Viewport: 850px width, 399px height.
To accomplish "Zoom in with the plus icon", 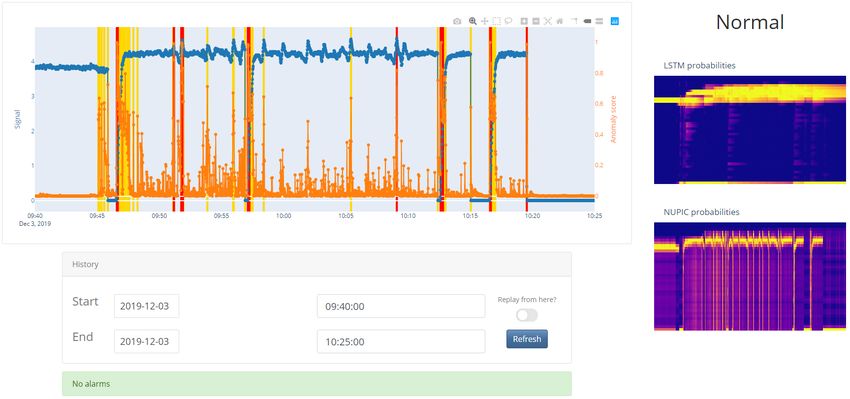I will [x=524, y=21].
